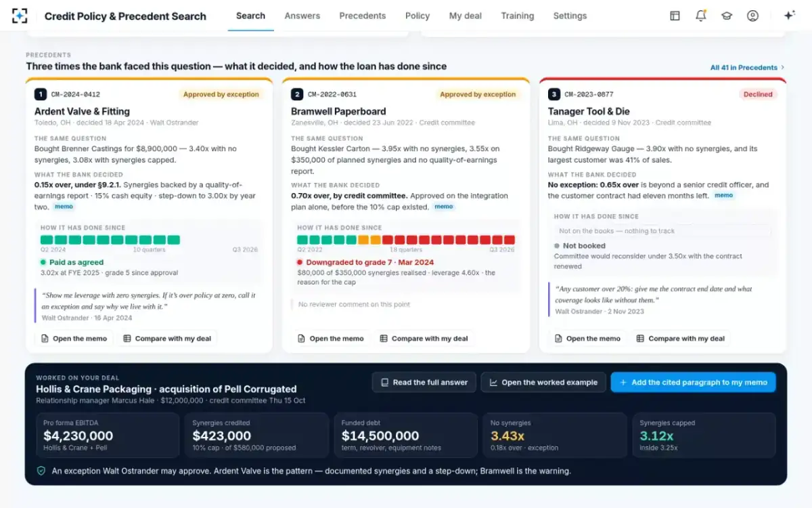Follow the All 41 in Precedents link
Screen dimensions: 812x508
pyautogui.click(x=747, y=68)
